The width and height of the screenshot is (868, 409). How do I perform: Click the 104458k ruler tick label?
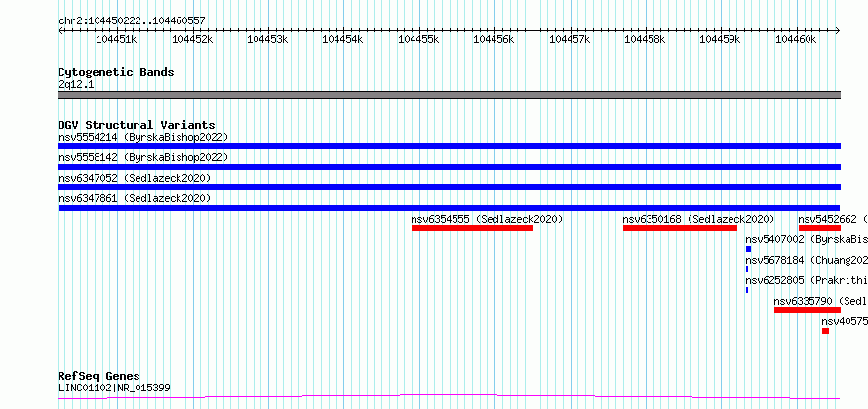click(x=645, y=39)
